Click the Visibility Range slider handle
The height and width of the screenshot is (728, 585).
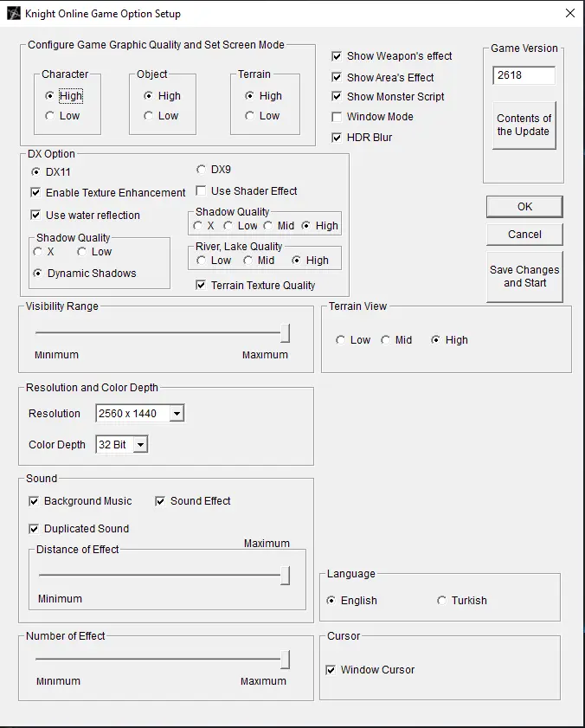pyautogui.click(x=286, y=333)
